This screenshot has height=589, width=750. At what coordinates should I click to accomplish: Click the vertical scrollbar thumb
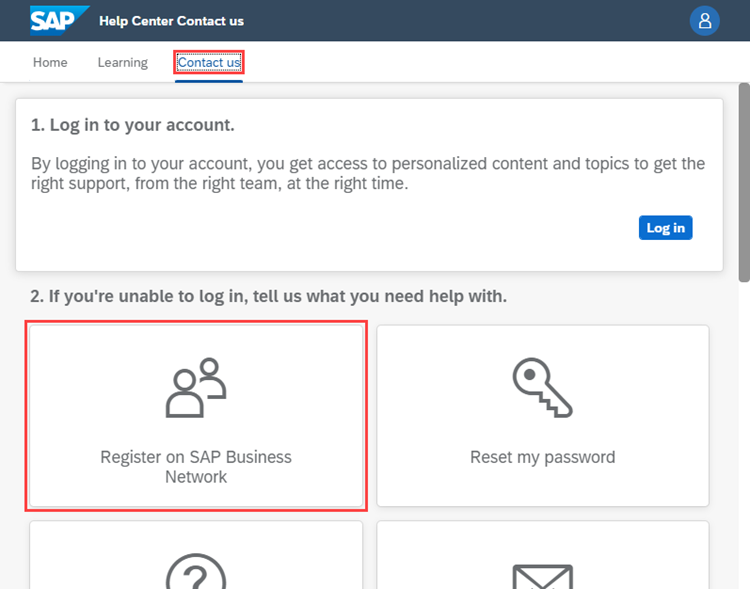point(743,190)
